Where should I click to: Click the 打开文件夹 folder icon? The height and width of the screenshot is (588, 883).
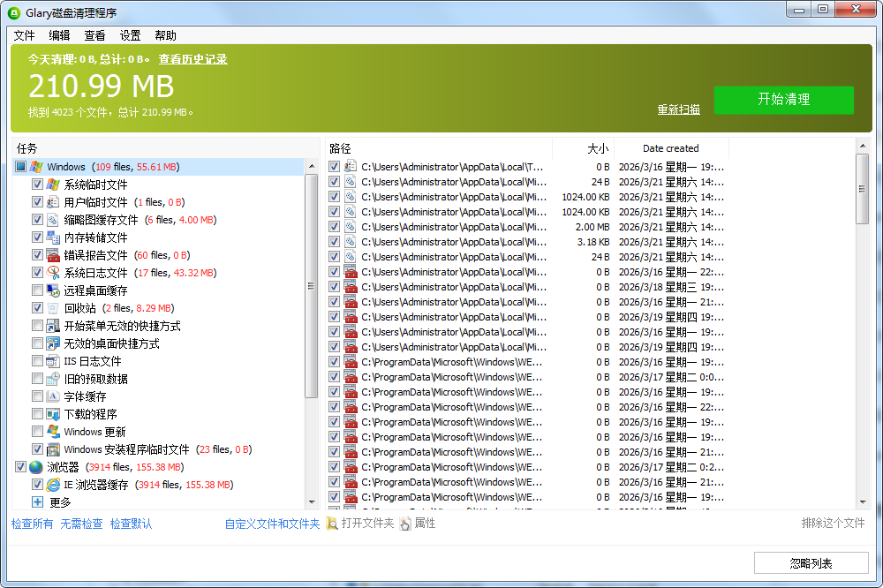click(332, 524)
